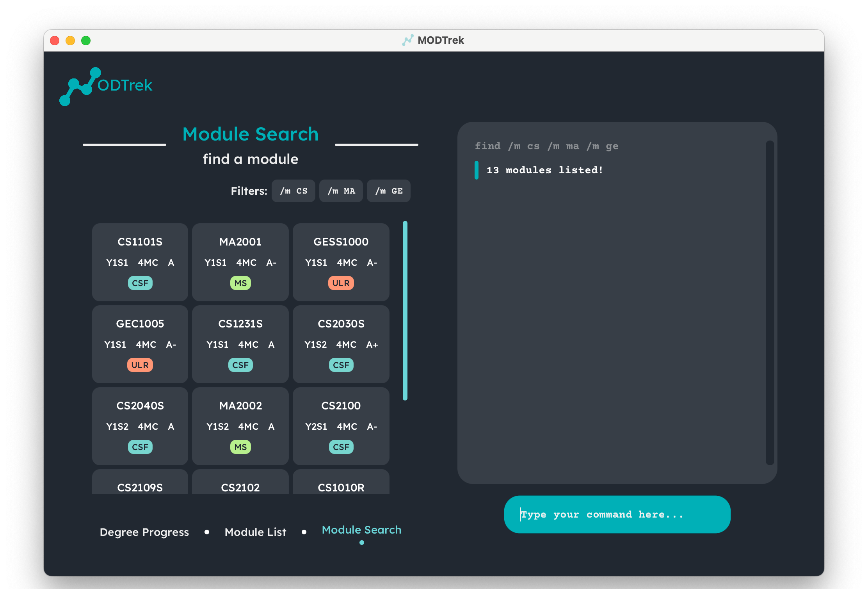Image resolution: width=868 pixels, height=589 pixels.
Task: Click the CSF tag on CS2100 card
Action: point(341,447)
